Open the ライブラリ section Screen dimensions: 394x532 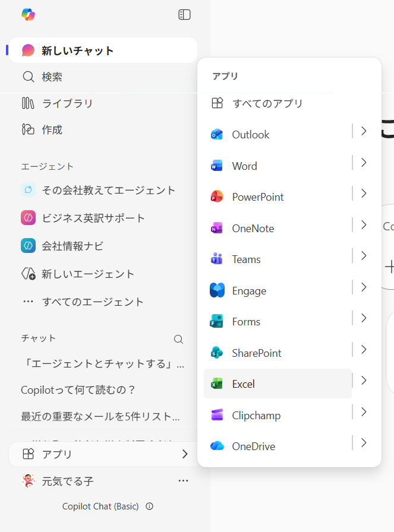tap(67, 103)
